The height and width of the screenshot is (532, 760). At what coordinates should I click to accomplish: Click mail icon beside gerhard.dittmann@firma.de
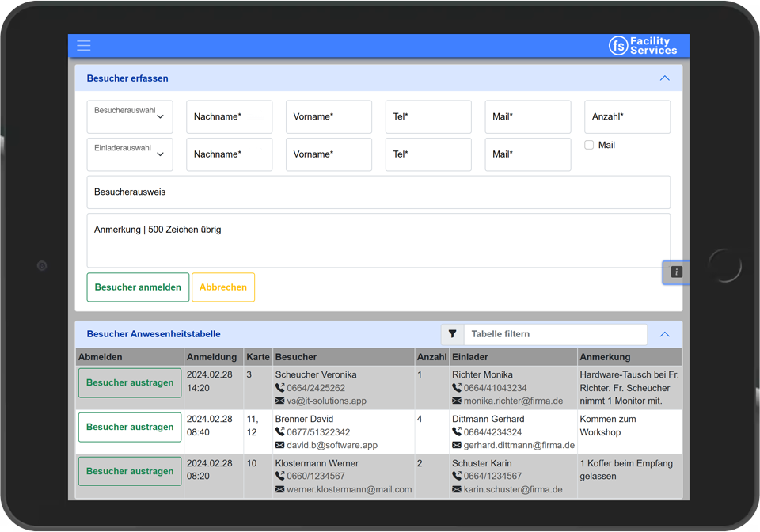(x=457, y=445)
